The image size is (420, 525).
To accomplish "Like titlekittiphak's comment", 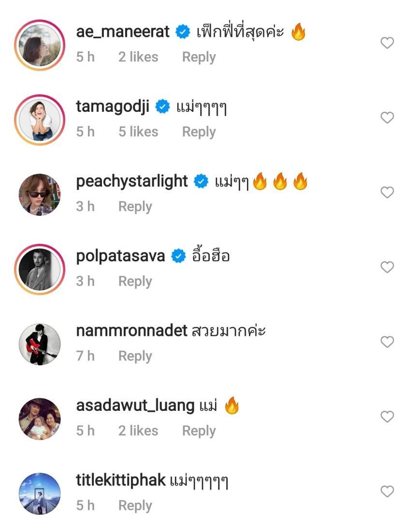I will 387,492.
